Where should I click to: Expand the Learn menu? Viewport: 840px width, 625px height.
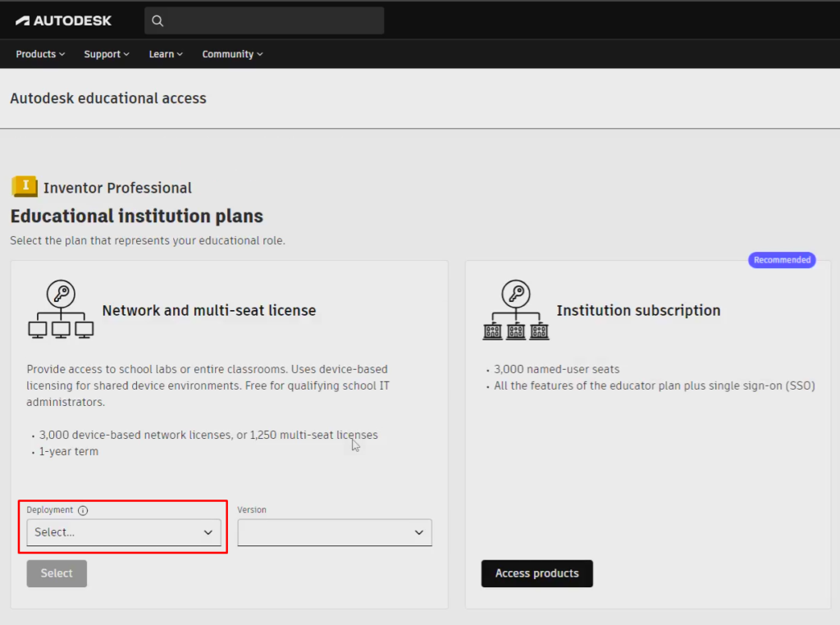pos(166,54)
